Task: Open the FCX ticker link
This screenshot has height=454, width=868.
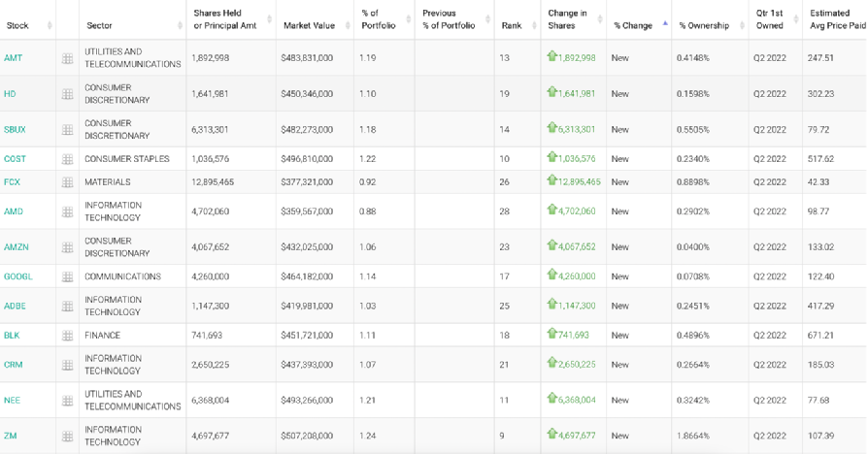Action: (13, 182)
